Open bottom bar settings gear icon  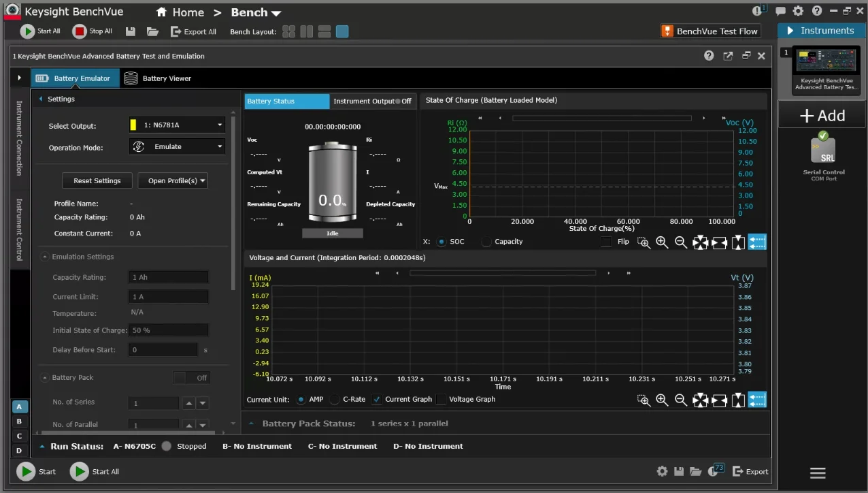click(662, 471)
